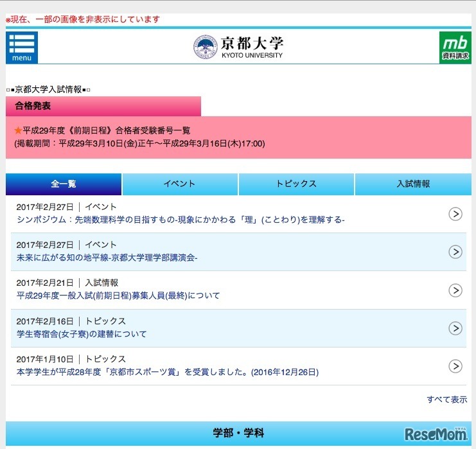Open シンポジウム：先端数理科学の目指すもの link

(x=181, y=220)
